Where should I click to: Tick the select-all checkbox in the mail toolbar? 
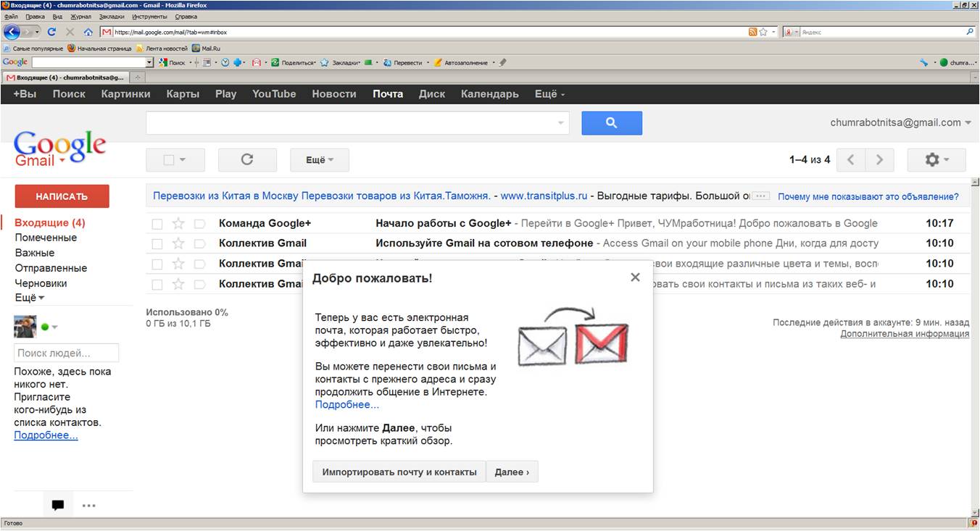169,160
